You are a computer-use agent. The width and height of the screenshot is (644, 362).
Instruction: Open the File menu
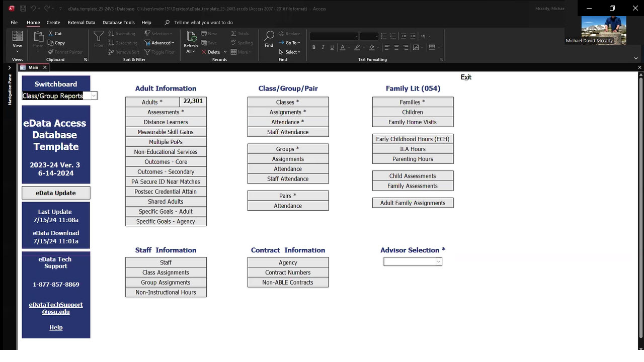[x=14, y=23]
